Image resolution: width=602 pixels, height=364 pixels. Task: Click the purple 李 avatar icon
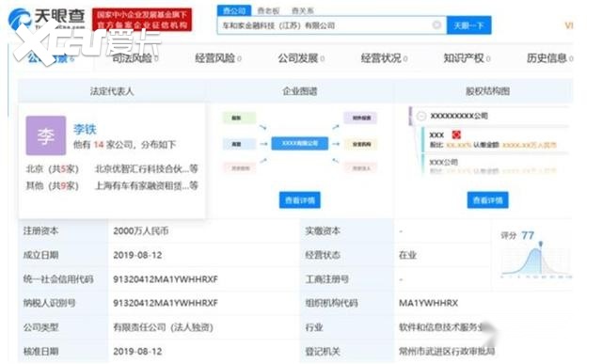point(46,135)
